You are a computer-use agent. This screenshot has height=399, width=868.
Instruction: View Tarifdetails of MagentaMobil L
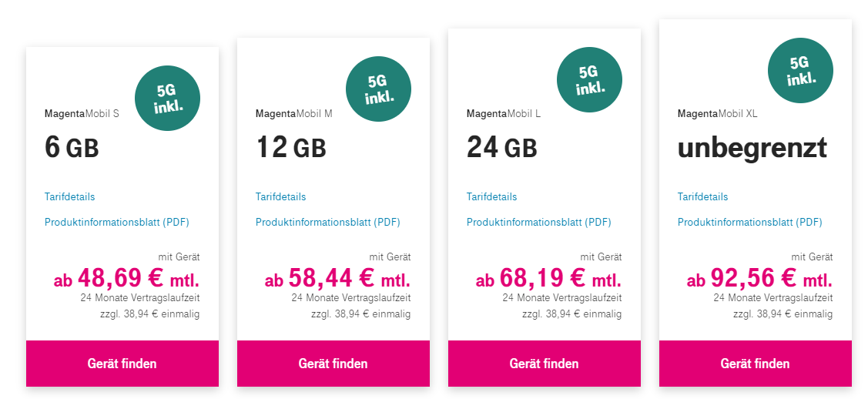[492, 196]
